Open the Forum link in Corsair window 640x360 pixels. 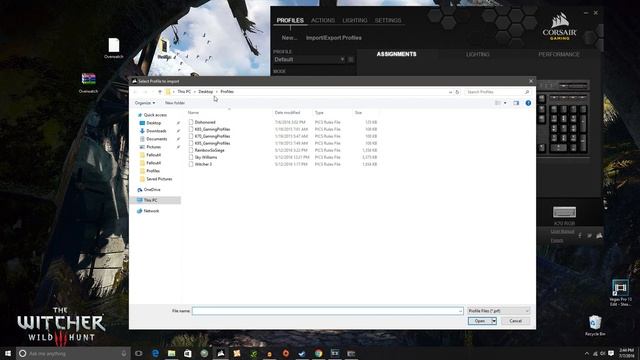(x=557, y=240)
